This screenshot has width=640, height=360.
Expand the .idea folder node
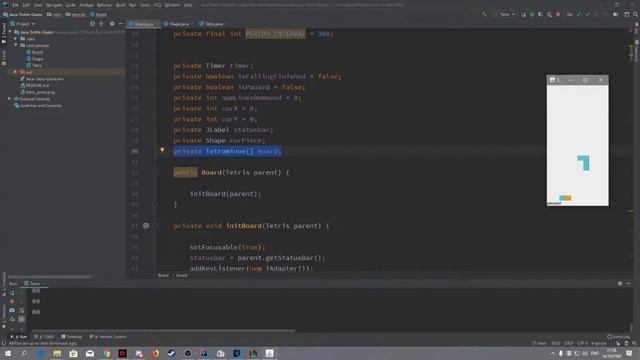[x=16, y=39]
